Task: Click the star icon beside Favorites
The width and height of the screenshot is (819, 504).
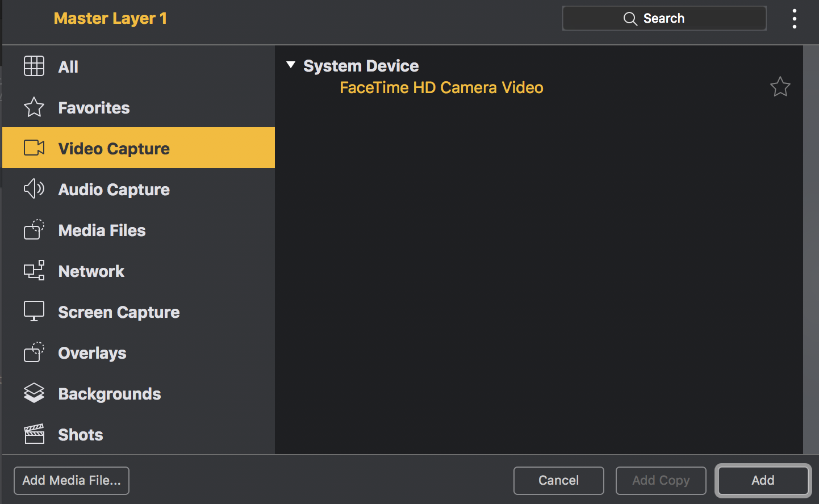Action: [34, 107]
